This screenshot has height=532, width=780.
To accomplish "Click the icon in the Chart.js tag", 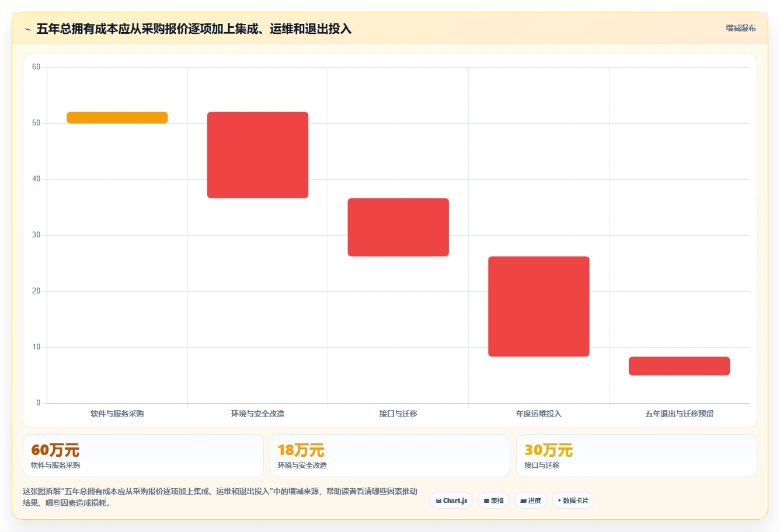I will pyautogui.click(x=438, y=501).
